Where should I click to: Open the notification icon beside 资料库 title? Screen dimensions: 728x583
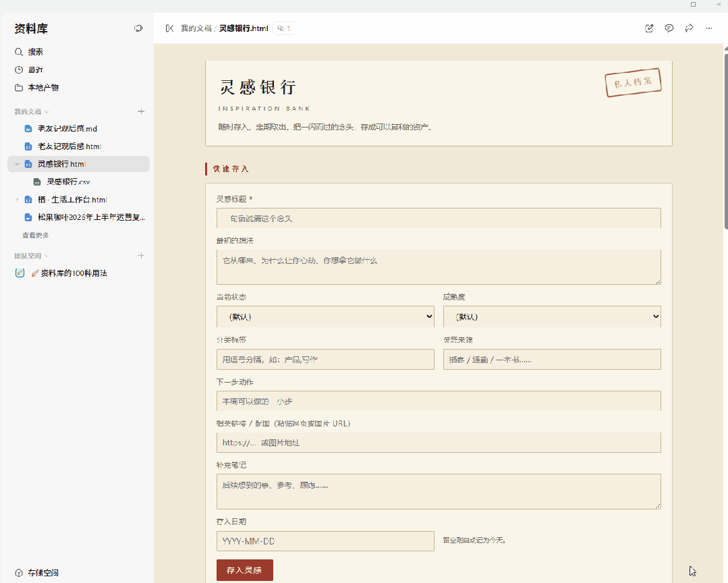click(x=138, y=28)
